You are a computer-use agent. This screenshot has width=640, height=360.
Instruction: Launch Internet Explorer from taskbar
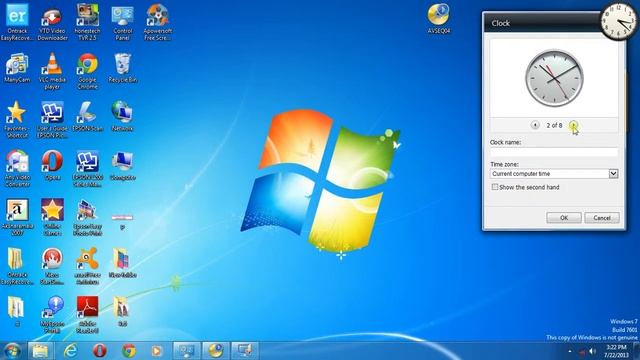(x=70, y=351)
